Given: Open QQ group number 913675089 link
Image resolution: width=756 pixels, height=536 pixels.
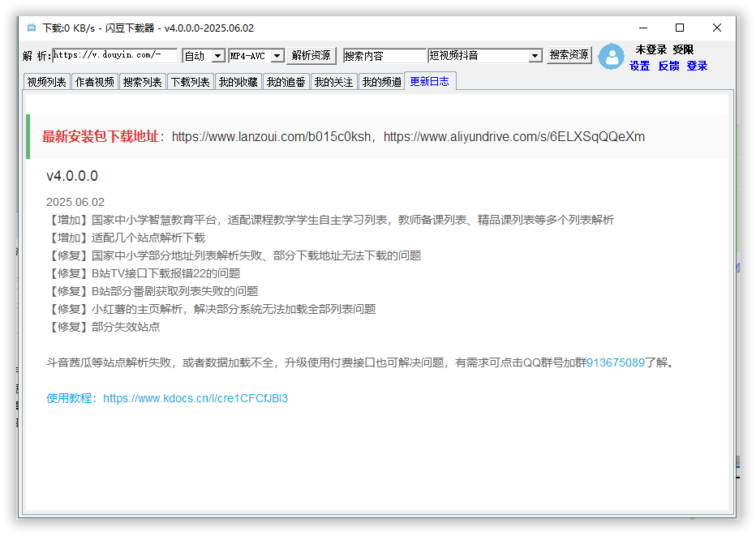Looking at the screenshot, I should click(x=615, y=362).
